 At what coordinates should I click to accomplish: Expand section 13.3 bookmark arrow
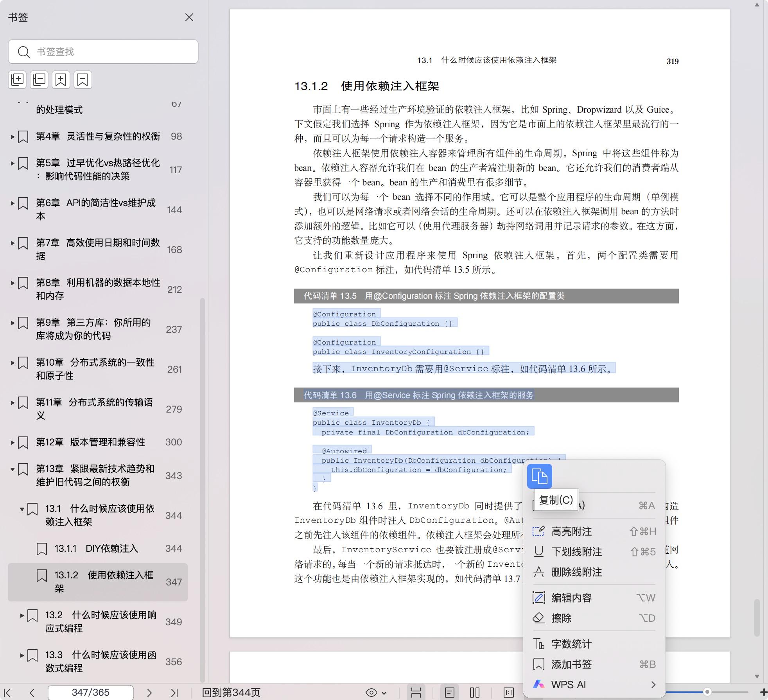click(x=22, y=655)
